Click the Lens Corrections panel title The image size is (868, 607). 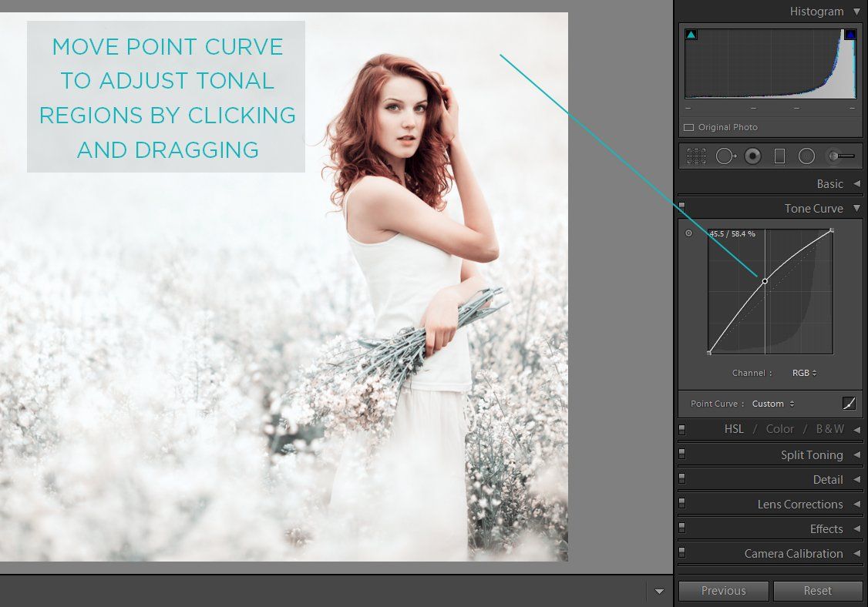pos(800,504)
